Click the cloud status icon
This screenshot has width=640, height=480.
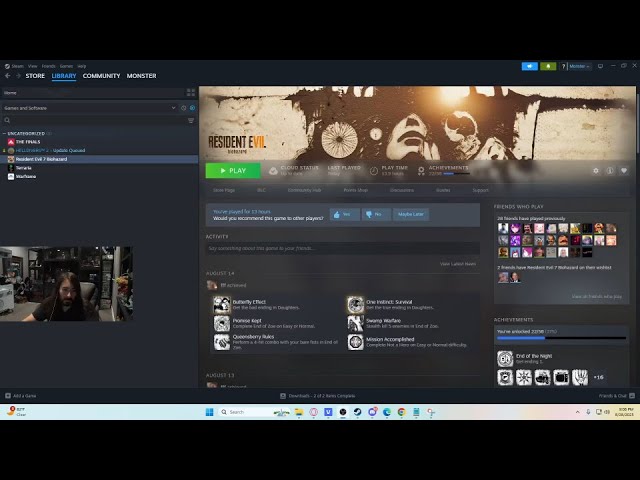tap(273, 171)
